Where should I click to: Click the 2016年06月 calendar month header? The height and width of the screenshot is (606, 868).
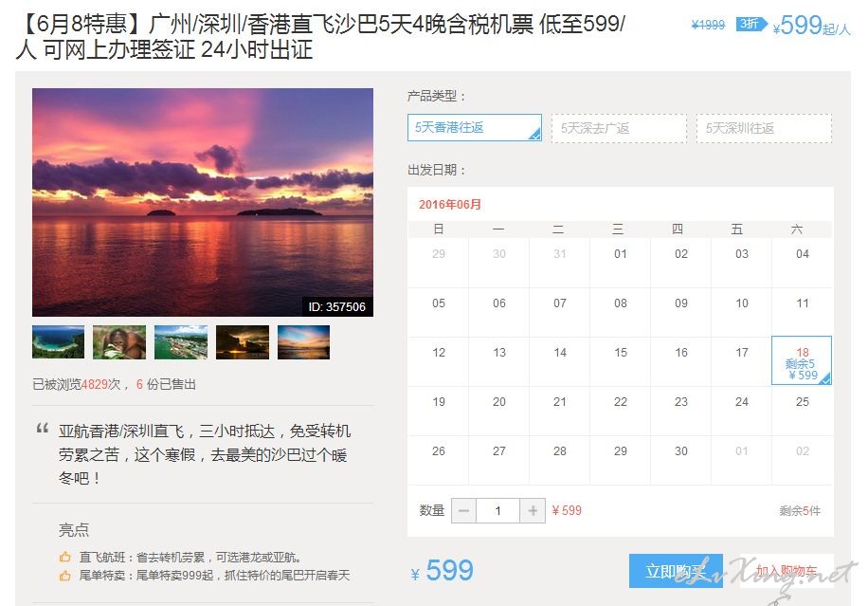450,205
